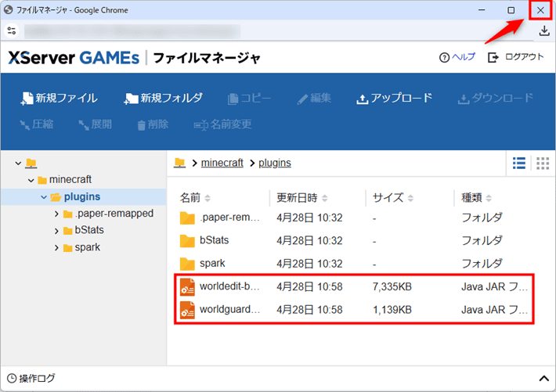Click the ログアウト logout button
Viewport: 556px width, 392px height.
[516, 57]
